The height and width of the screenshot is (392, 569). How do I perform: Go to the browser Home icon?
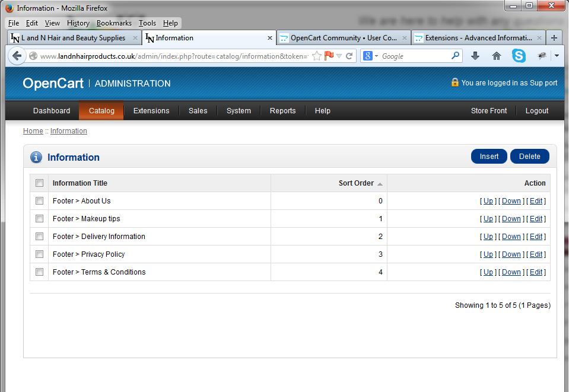(497, 56)
